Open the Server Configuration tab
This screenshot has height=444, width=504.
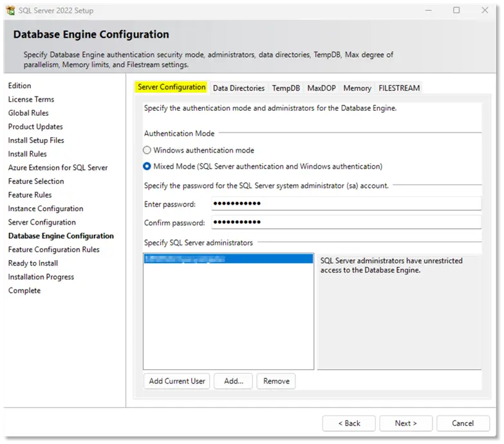point(172,87)
